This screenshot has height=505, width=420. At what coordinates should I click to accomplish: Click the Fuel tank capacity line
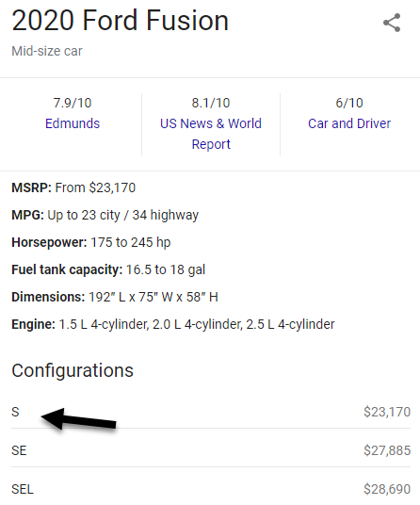click(x=108, y=269)
